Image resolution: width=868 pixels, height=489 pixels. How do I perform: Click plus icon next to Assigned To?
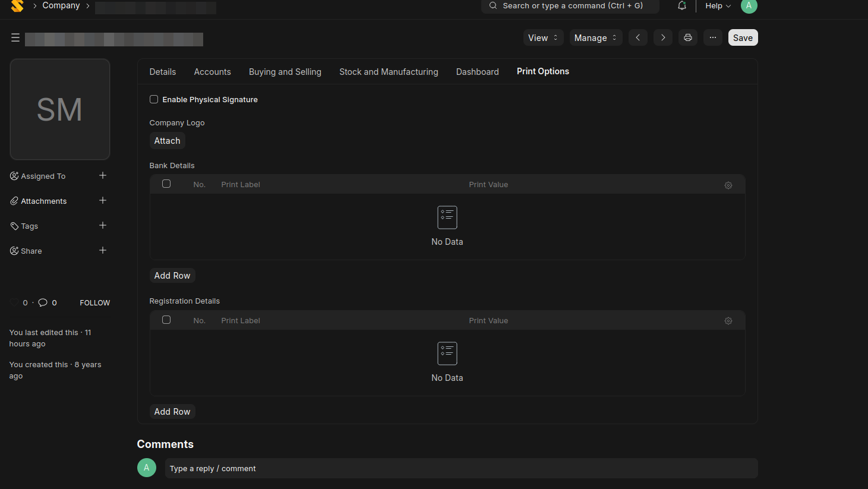(x=103, y=175)
